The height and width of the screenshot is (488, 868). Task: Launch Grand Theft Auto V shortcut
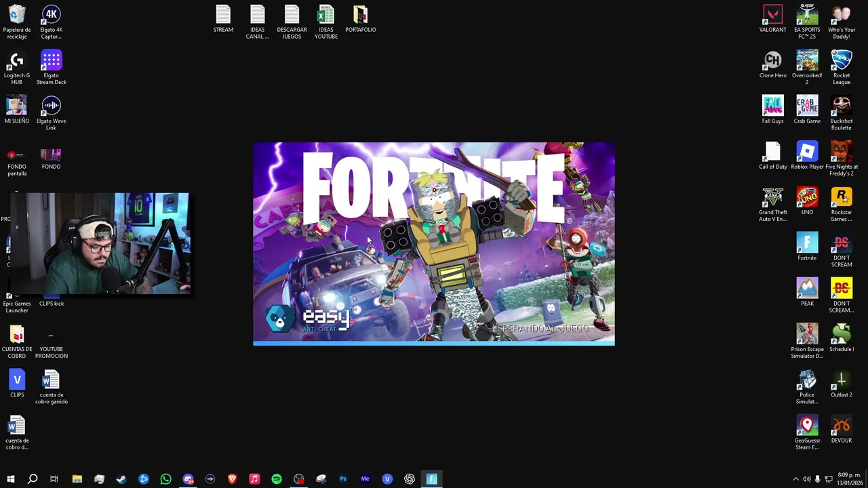point(772,205)
